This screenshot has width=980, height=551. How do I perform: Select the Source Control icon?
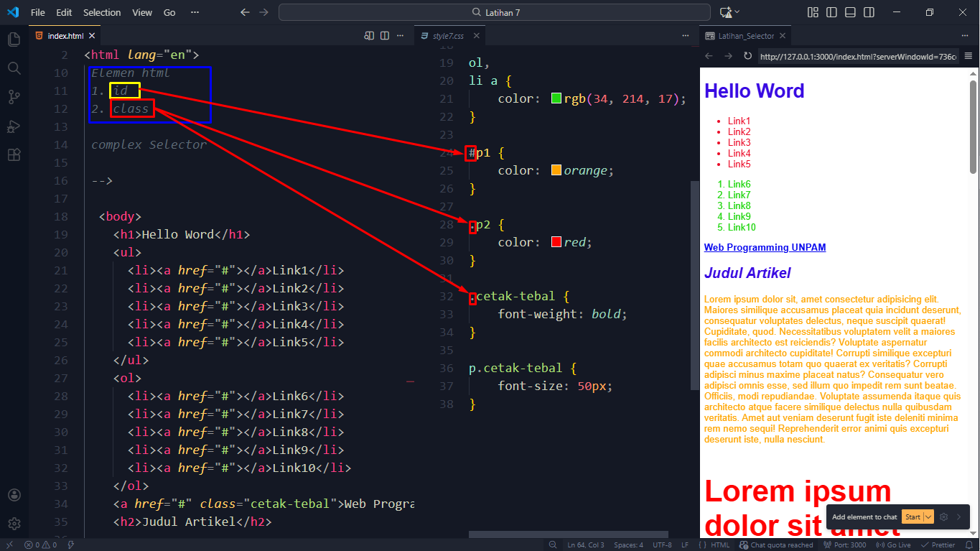click(x=13, y=98)
